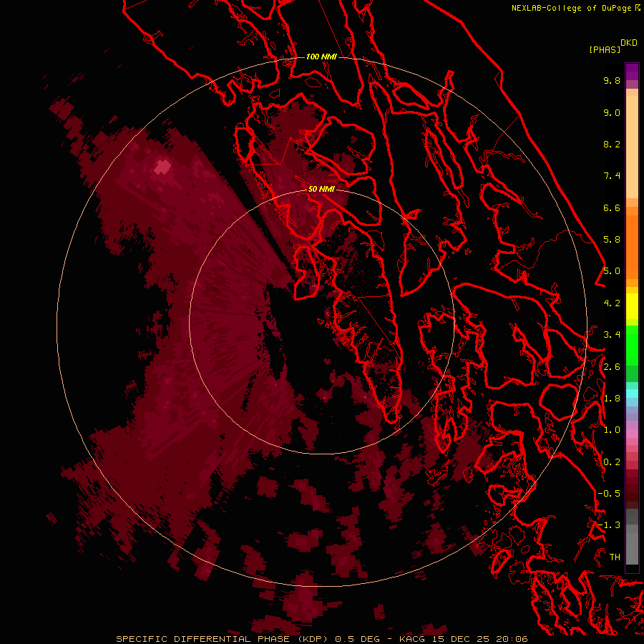Click the TH threshold label
The image size is (644, 644).
(615, 557)
